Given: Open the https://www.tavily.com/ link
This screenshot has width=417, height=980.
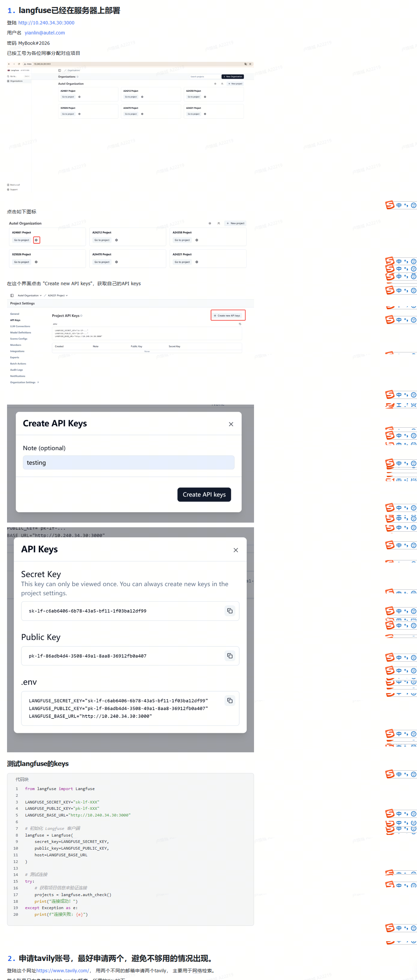Looking at the screenshot, I should coord(63,971).
